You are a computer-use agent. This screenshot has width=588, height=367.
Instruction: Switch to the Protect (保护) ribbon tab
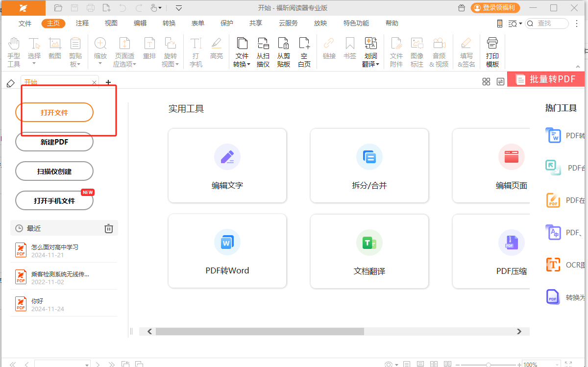point(227,24)
